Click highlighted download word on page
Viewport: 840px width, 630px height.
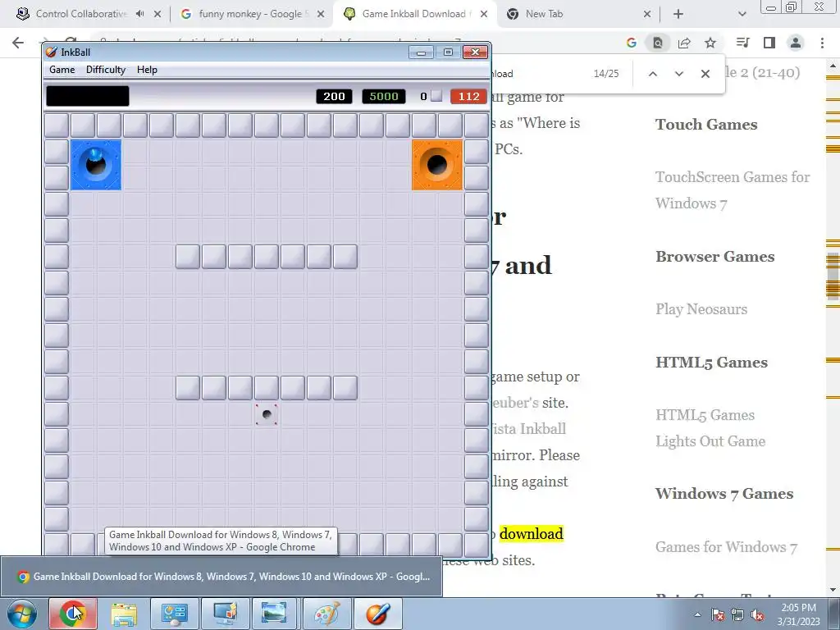point(531,534)
